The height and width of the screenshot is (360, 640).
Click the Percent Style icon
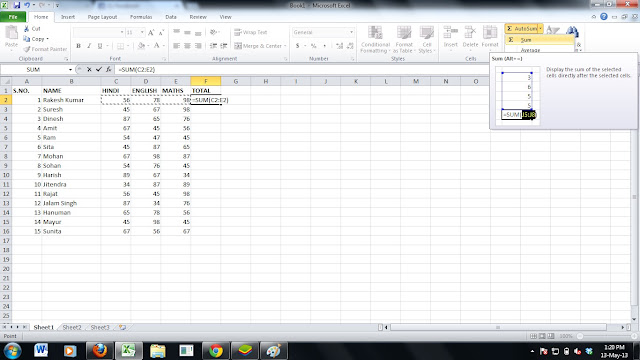pos(313,46)
